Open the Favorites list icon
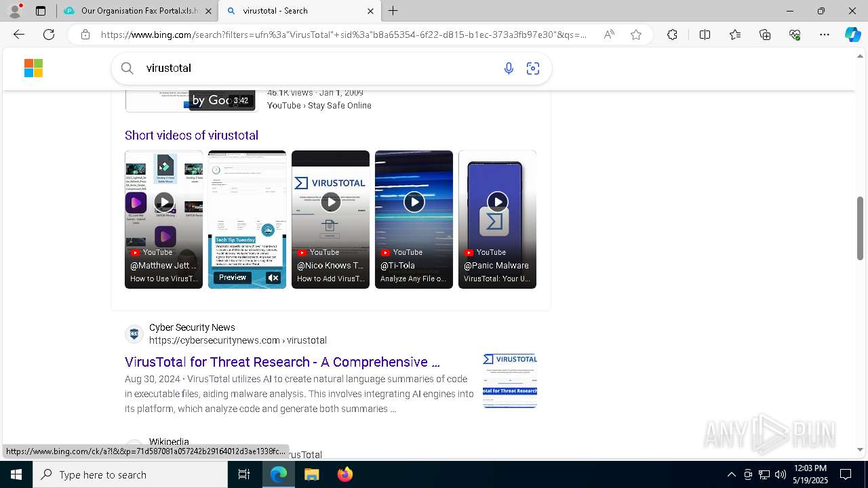Image resolution: width=868 pixels, height=488 pixels. point(735,35)
